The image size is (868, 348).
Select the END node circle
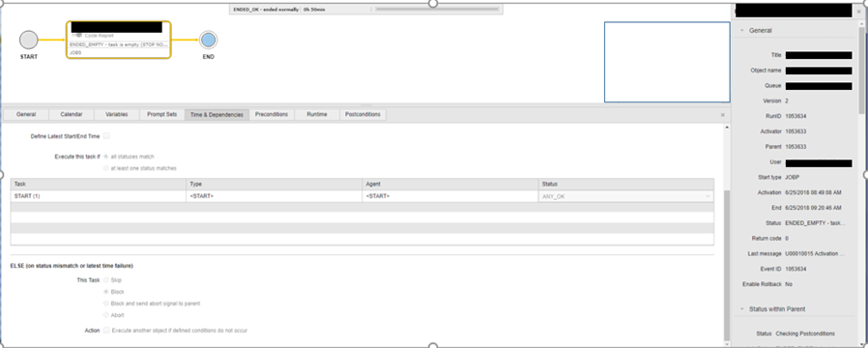point(208,40)
